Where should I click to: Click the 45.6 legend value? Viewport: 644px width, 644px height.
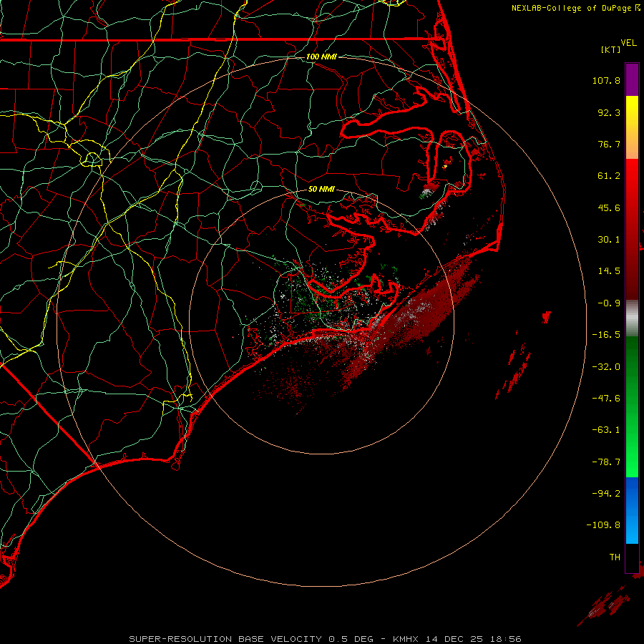[x=609, y=208]
